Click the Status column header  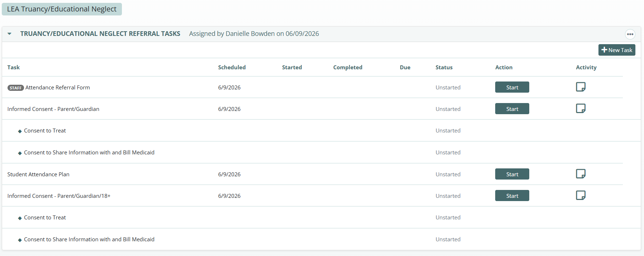click(x=444, y=67)
